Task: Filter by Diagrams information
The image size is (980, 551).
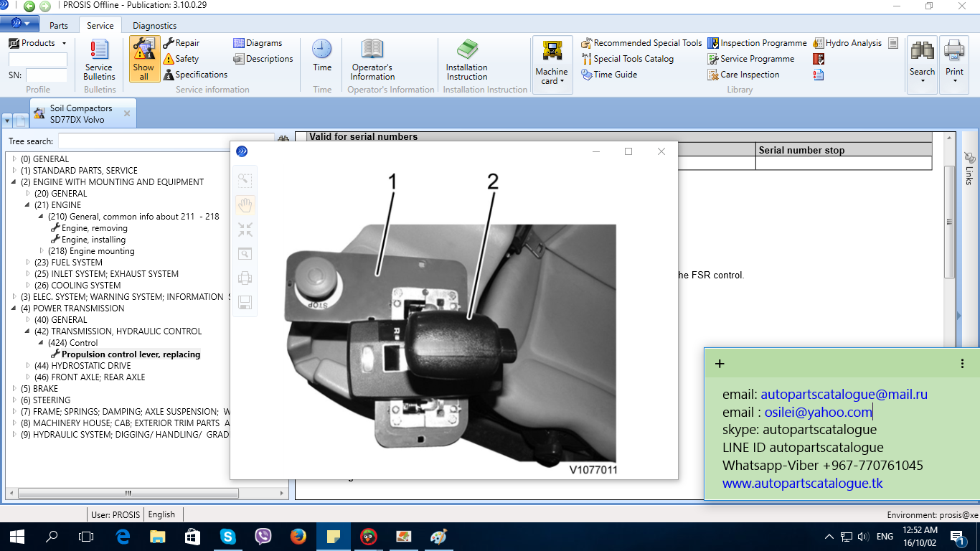Action: [x=258, y=43]
